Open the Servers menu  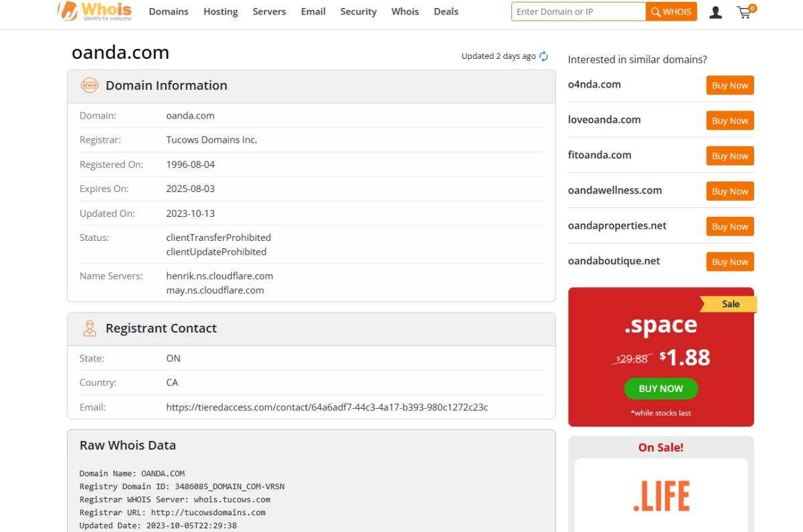pos(269,11)
